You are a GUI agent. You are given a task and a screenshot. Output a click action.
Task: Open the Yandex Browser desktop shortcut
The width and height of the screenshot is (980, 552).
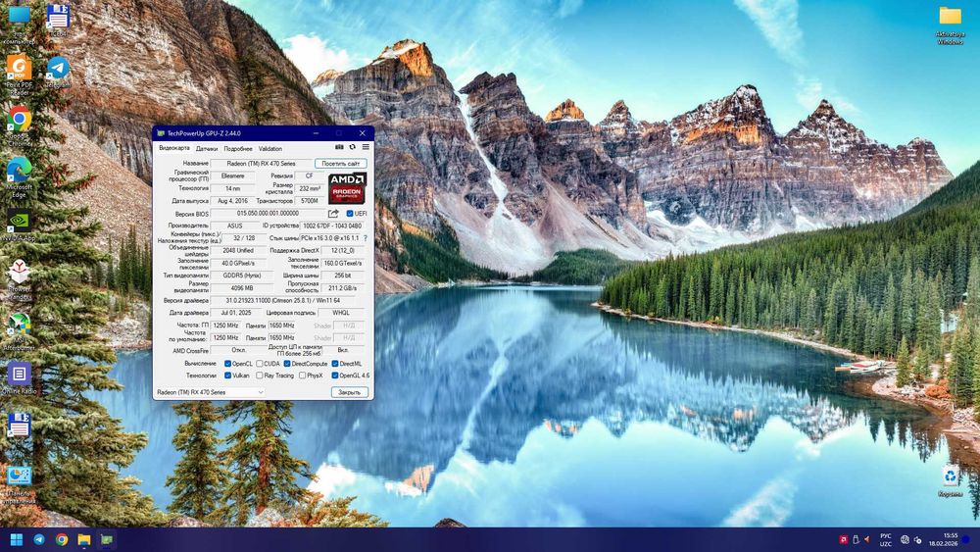point(19,278)
